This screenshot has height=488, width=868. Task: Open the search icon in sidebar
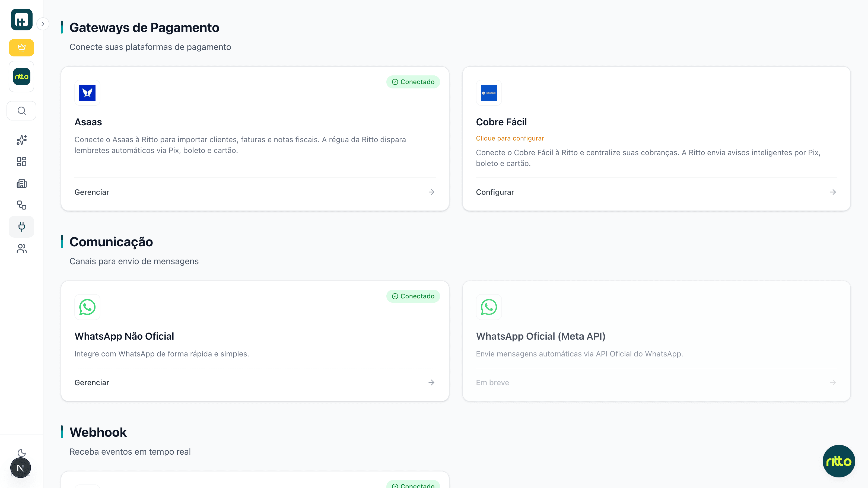pos(21,110)
